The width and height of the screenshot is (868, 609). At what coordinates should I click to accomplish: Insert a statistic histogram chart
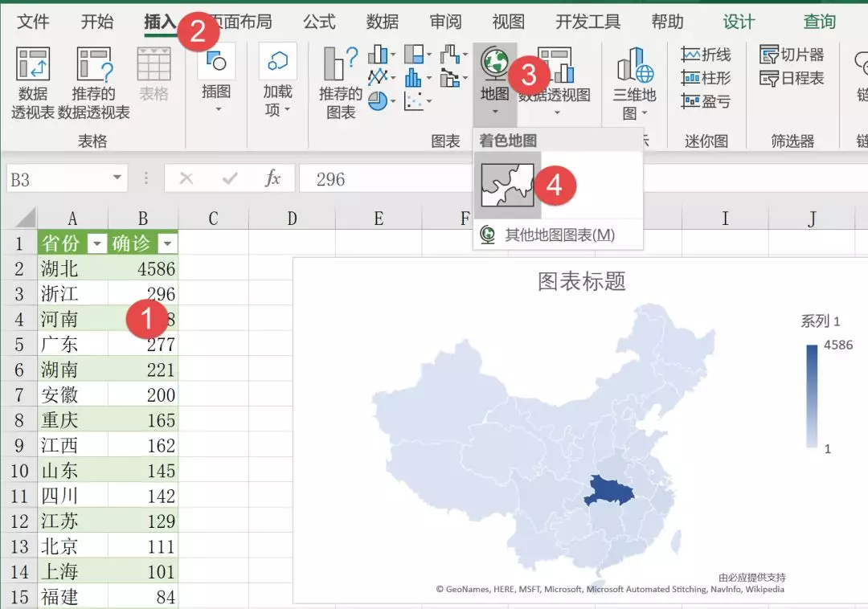pos(414,77)
